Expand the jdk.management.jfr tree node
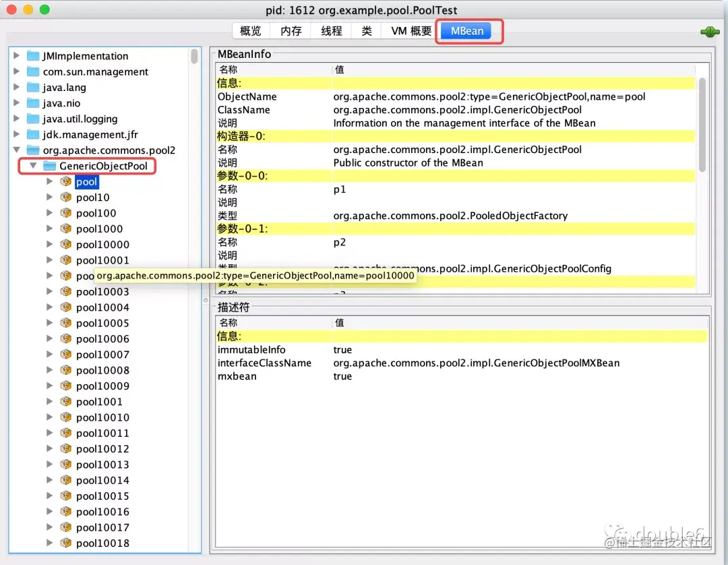The height and width of the screenshot is (565, 728). (x=16, y=134)
